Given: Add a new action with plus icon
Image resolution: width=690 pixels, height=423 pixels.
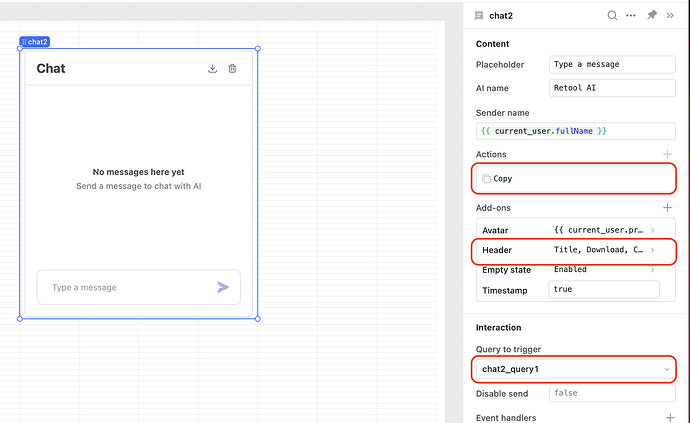Looking at the screenshot, I should 667,155.
